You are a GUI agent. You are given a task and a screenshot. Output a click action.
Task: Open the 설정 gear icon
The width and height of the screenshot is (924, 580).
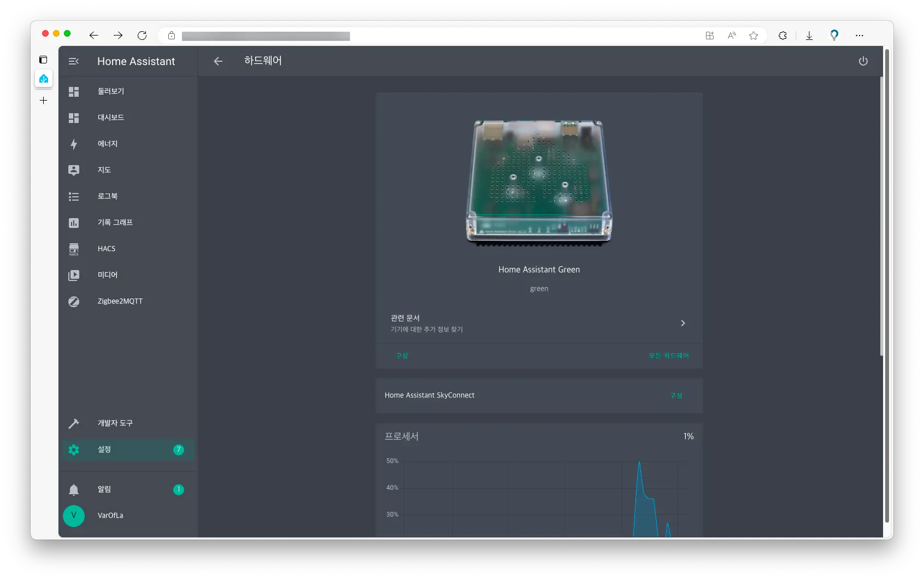[74, 449]
